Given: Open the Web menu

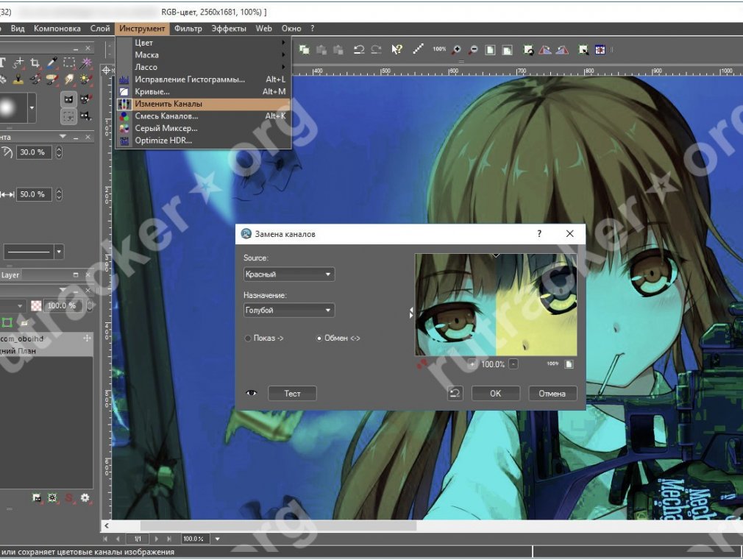Looking at the screenshot, I should tap(264, 29).
